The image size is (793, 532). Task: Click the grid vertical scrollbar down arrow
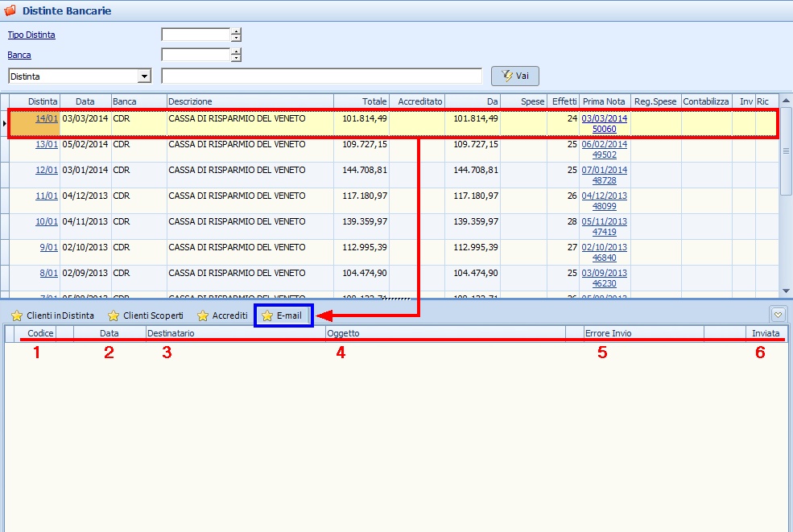pyautogui.click(x=787, y=290)
